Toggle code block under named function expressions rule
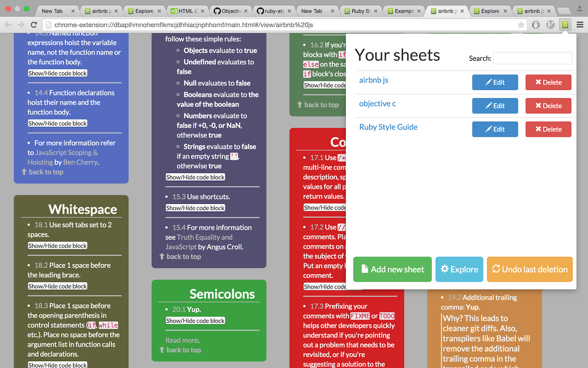 pyautogui.click(x=57, y=73)
